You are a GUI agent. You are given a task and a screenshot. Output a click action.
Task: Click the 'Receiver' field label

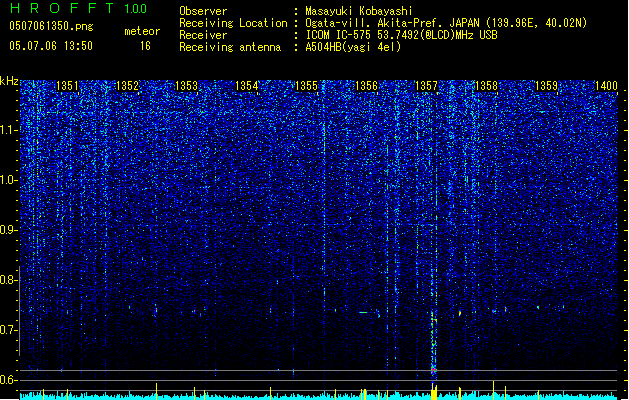[203, 35]
